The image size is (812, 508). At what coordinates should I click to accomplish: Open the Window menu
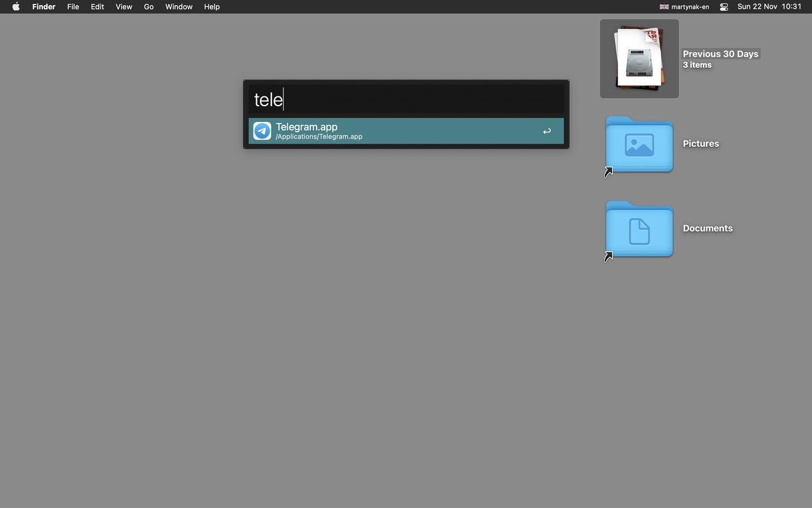(179, 7)
